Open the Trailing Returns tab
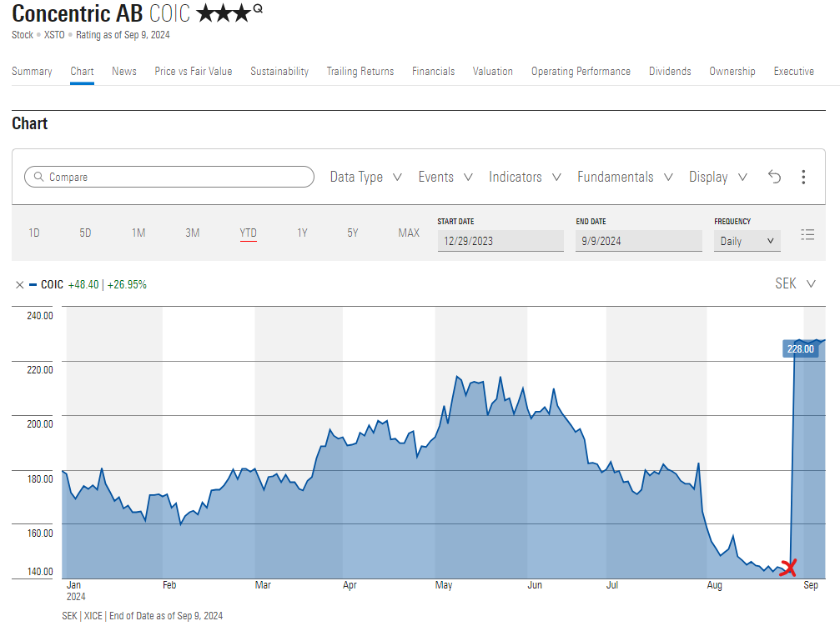 [x=360, y=71]
